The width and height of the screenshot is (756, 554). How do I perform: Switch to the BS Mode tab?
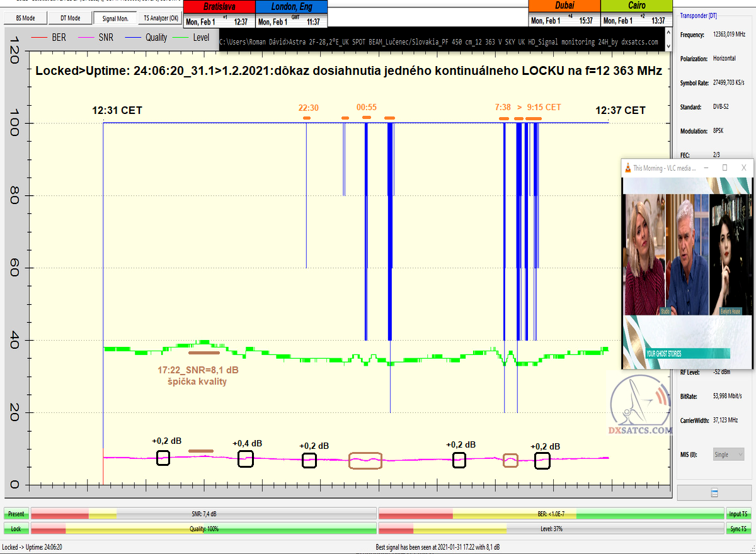(25, 18)
